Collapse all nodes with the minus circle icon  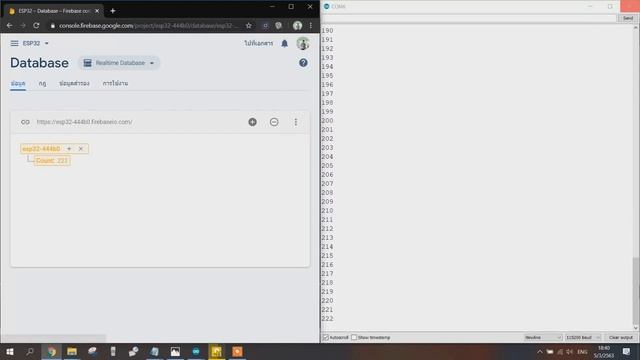click(x=274, y=122)
